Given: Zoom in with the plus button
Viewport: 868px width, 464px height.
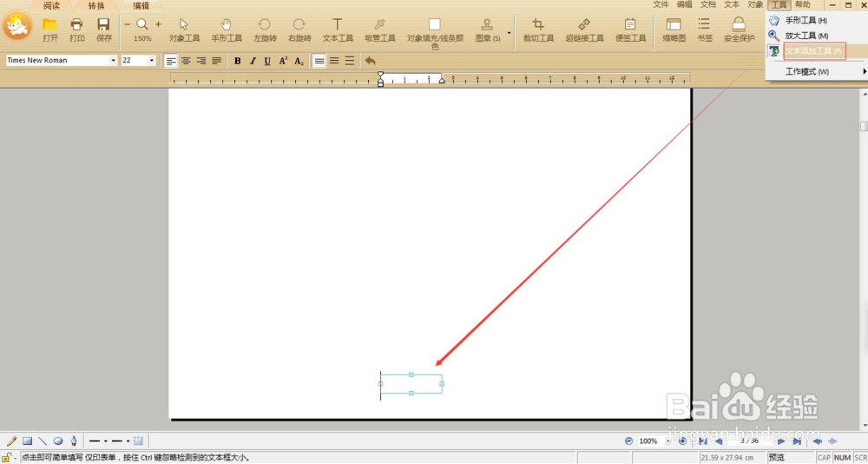Looking at the screenshot, I should point(158,24).
